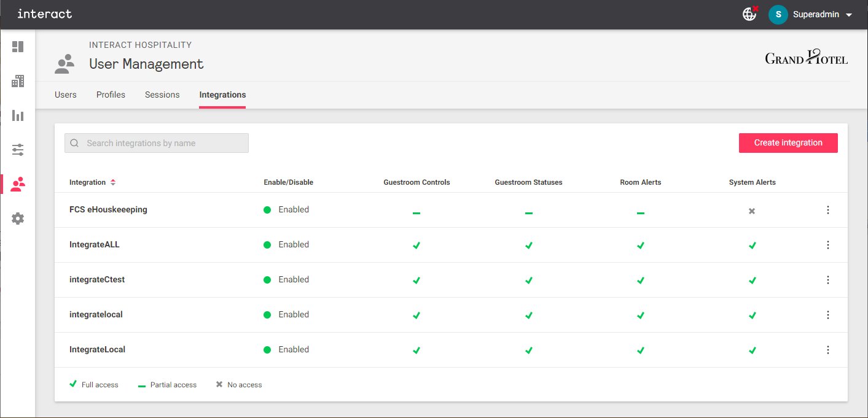
Task: Click the INTERACT HOSPITALITY label
Action: tap(140, 45)
